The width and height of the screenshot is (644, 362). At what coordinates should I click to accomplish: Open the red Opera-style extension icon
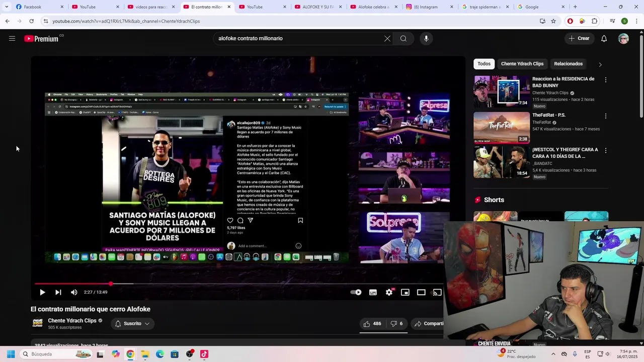pyautogui.click(x=570, y=21)
